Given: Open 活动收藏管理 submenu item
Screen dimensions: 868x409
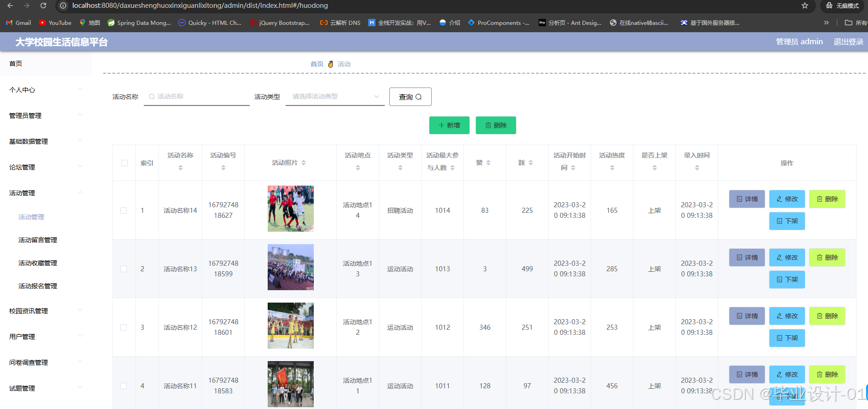Looking at the screenshot, I should [46, 263].
